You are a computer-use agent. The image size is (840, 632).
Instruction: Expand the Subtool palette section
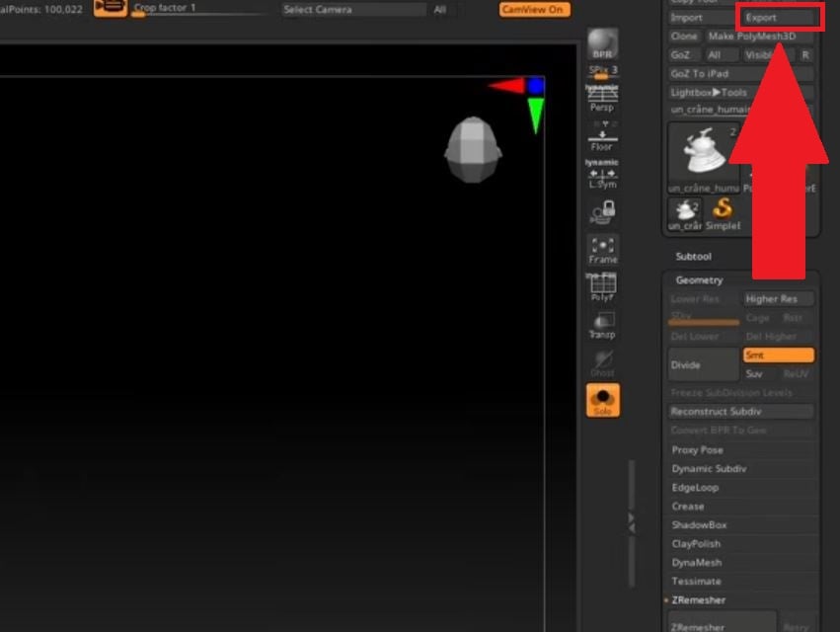click(x=693, y=256)
